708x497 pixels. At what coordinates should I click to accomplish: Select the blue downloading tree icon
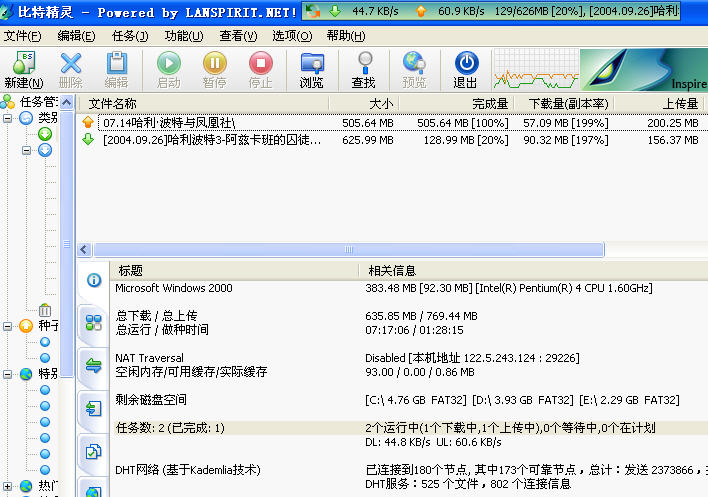pyautogui.click(x=45, y=150)
